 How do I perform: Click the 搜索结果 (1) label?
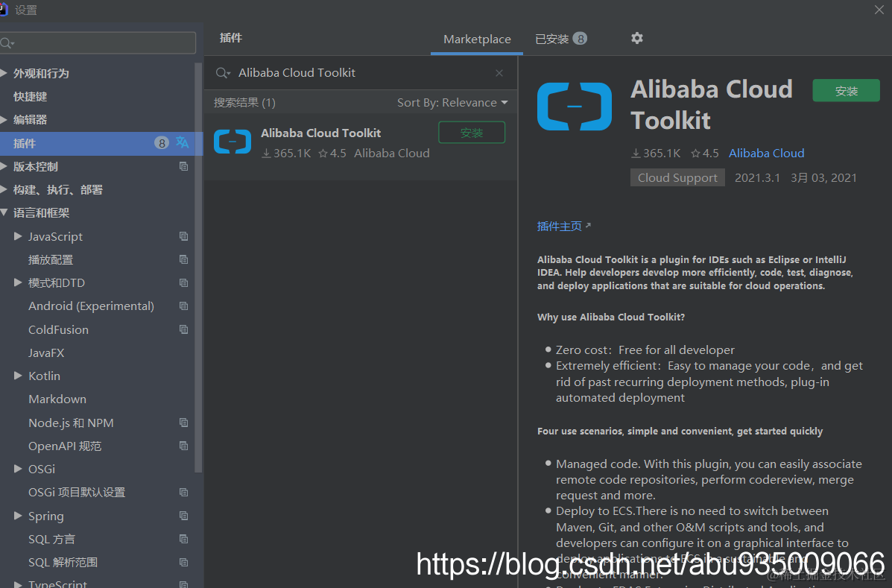coord(244,102)
